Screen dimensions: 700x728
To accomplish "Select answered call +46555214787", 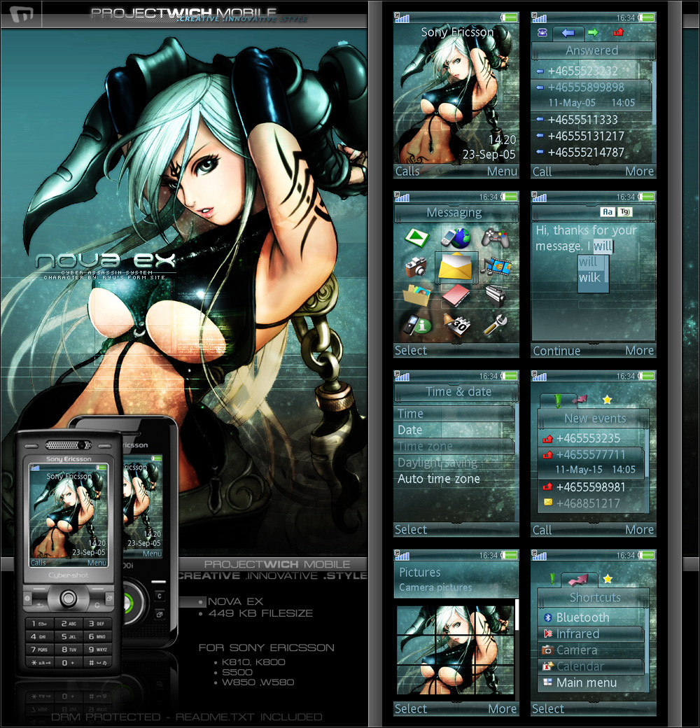I will pyautogui.click(x=591, y=153).
